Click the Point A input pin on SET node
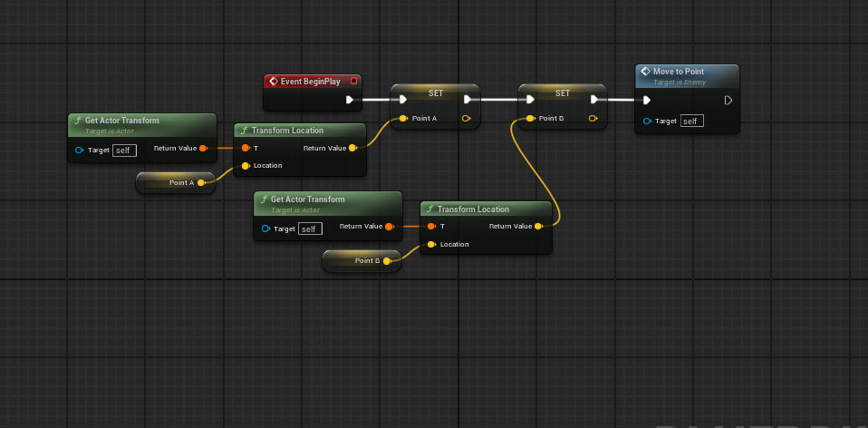The image size is (868, 428). coord(403,118)
